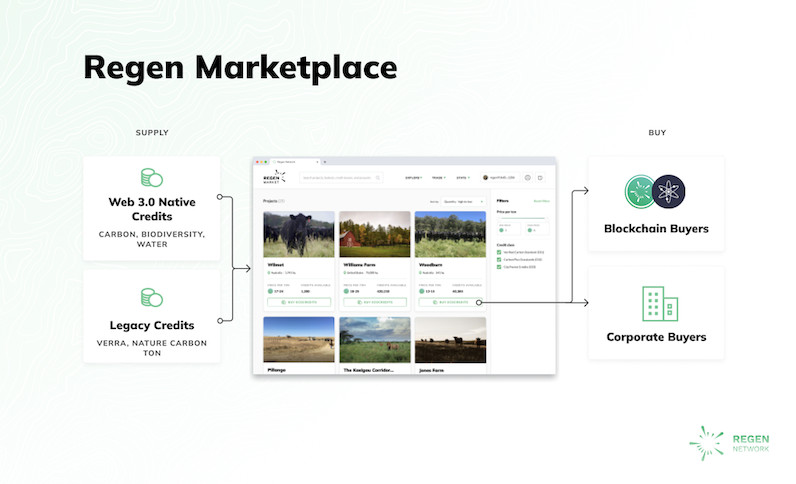Click the Williams Farm project thumbnail

click(374, 234)
